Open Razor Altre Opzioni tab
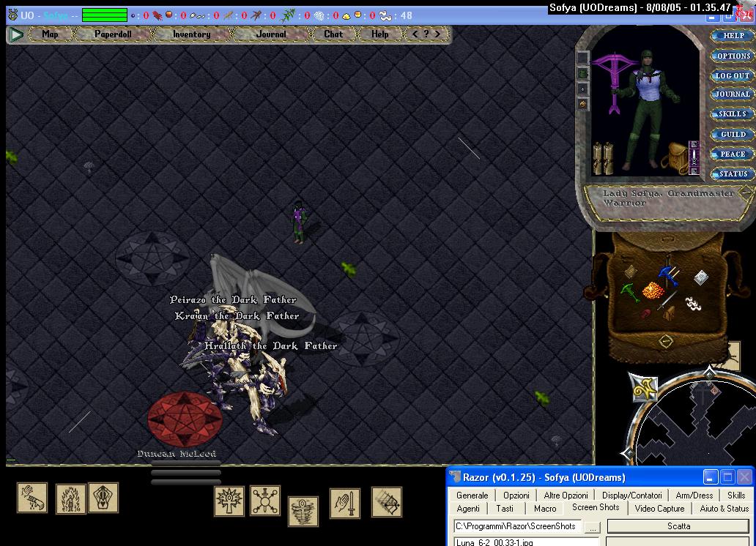The image size is (756, 546). (566, 495)
